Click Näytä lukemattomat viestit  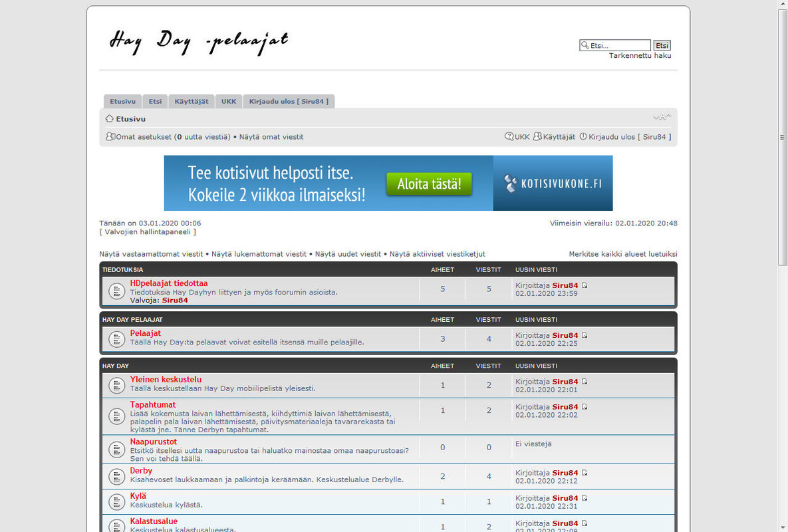259,253
